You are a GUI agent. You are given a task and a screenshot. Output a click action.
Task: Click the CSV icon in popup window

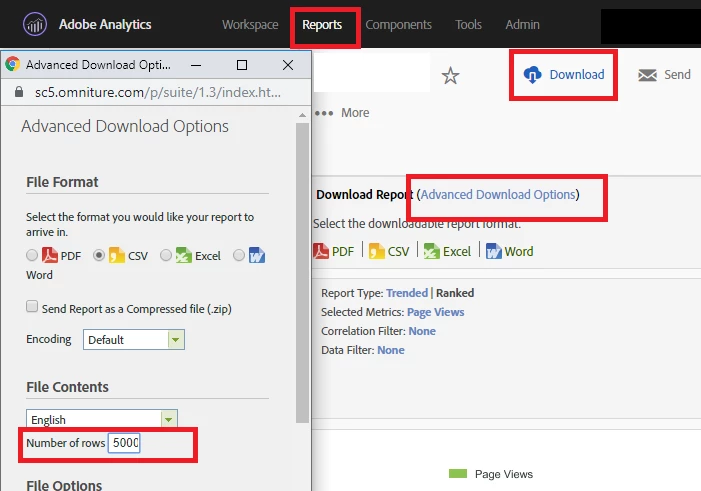[117, 255]
